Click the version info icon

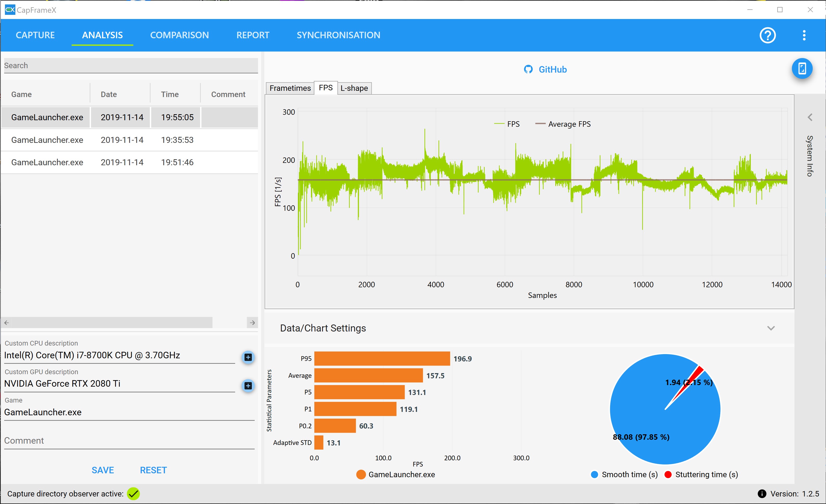tap(762, 493)
